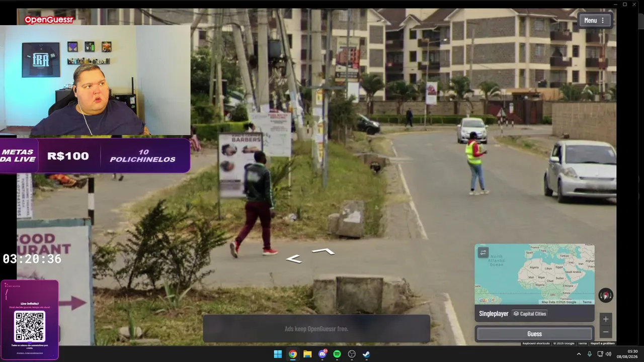This screenshot has height=362, width=644.
Task: Click the 'Ads keep OpenGuessr free.' banner
Action: click(316, 329)
